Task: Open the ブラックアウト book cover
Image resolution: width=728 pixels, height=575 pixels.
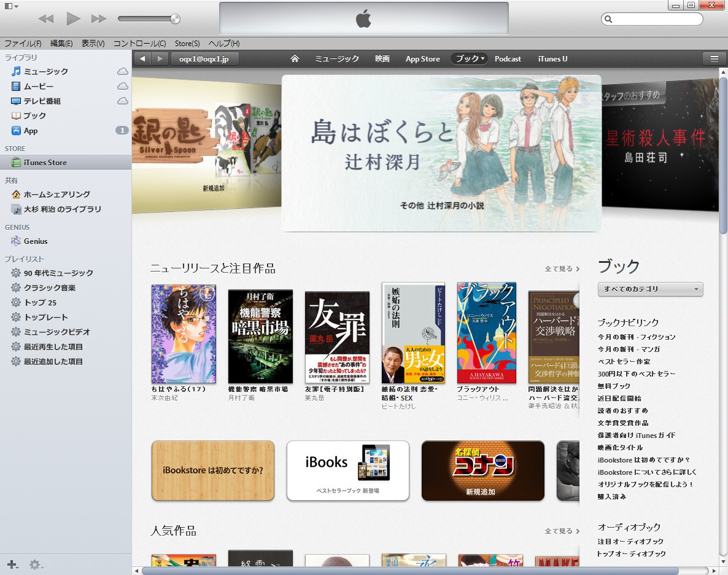Action: 487,332
